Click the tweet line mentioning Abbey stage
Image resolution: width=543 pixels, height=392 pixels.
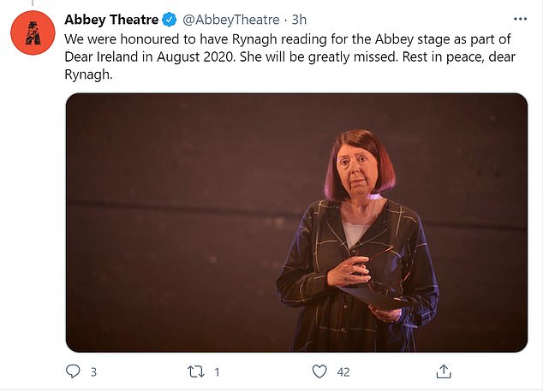coord(288,39)
